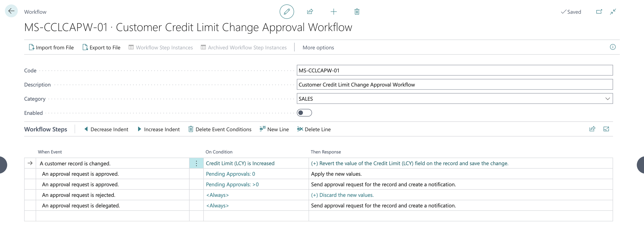Open the Revert the value response link
The height and width of the screenshot is (236, 644).
point(410,163)
